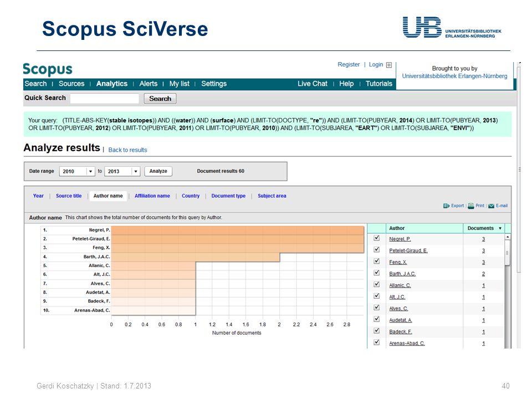
Task: Open the end year 2013 dropdown
Action: click(x=136, y=171)
